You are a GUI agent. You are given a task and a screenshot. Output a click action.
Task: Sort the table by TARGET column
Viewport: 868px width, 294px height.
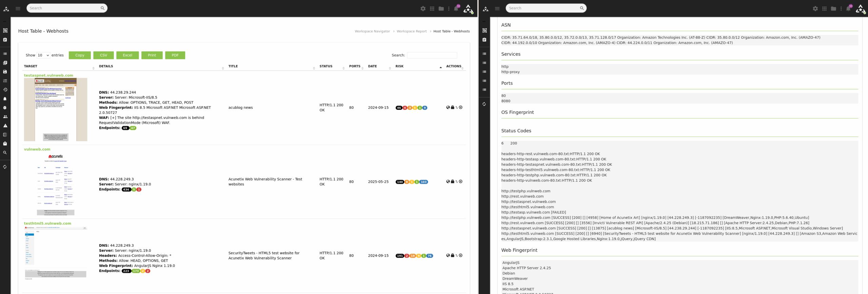coord(59,66)
